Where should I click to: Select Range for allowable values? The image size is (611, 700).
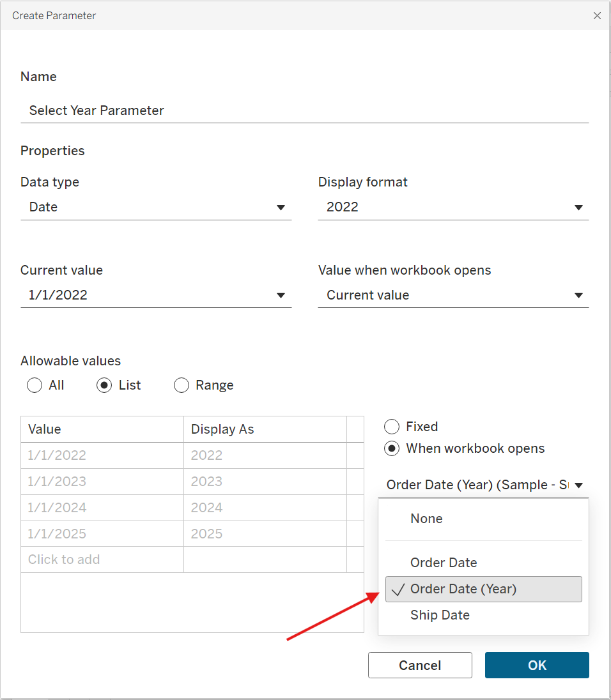(x=182, y=385)
